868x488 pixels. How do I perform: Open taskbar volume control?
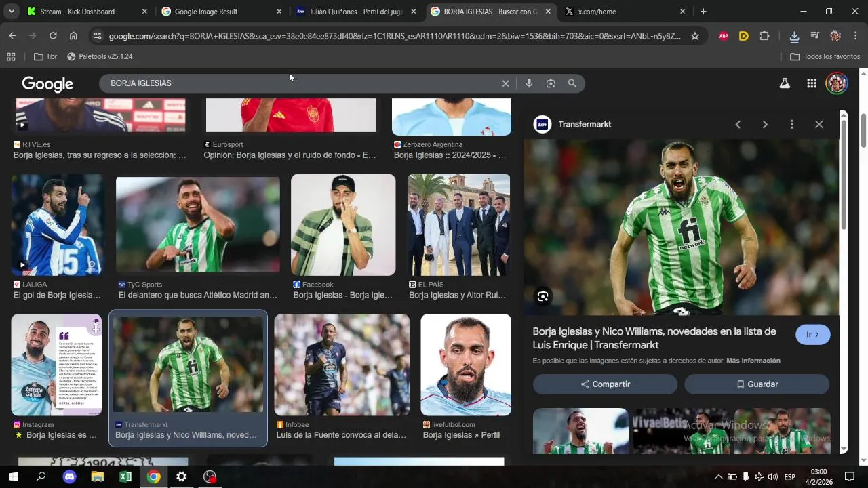coord(772,476)
